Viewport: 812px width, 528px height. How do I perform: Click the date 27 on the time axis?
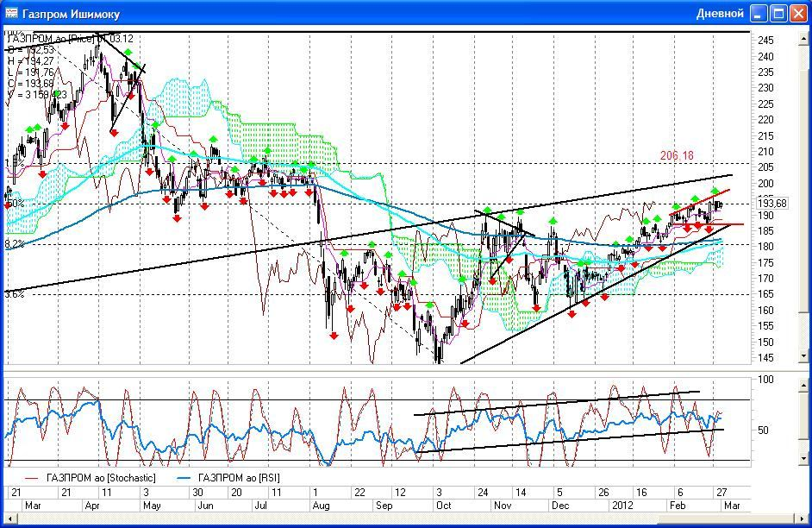(x=721, y=493)
